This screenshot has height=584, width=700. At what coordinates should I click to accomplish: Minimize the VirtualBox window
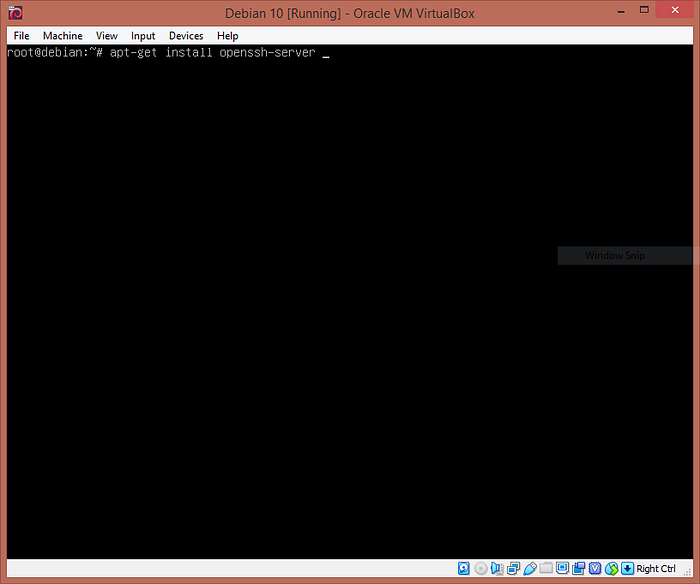(x=621, y=11)
